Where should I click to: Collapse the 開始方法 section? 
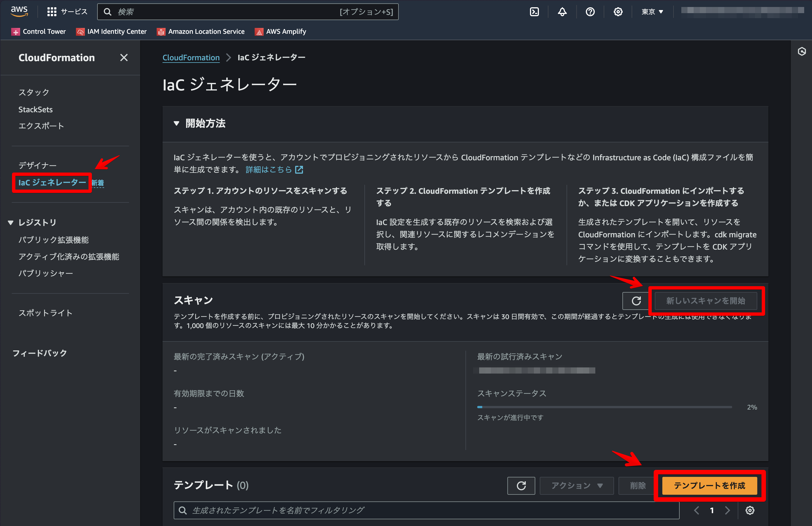(x=176, y=123)
